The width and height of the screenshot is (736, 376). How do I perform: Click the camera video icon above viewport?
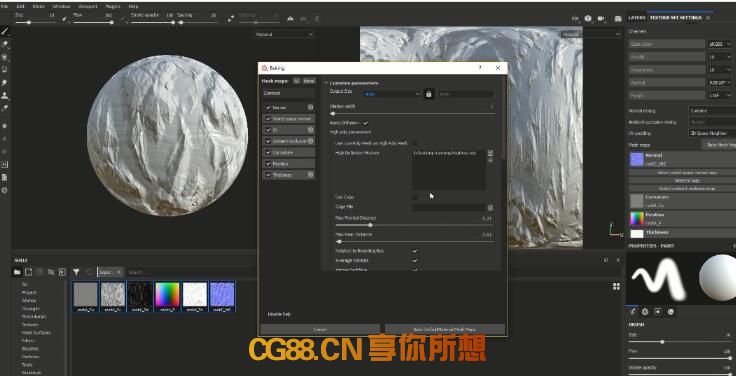[x=601, y=19]
